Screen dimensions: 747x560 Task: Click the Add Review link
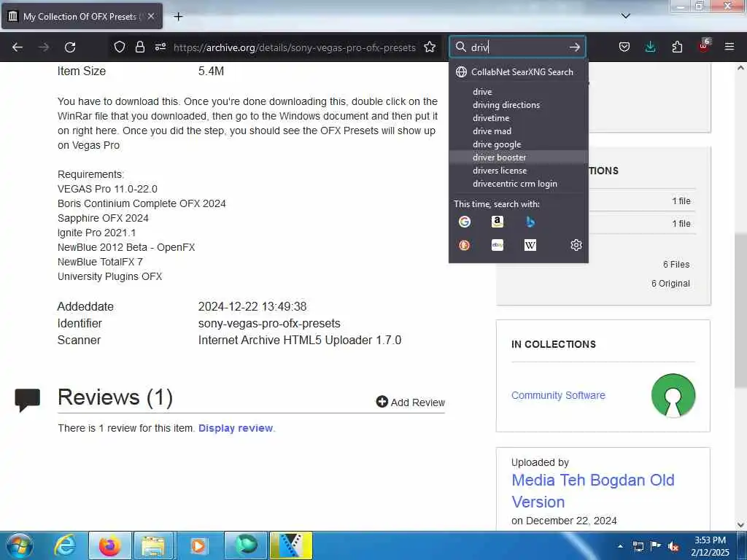[410, 402]
